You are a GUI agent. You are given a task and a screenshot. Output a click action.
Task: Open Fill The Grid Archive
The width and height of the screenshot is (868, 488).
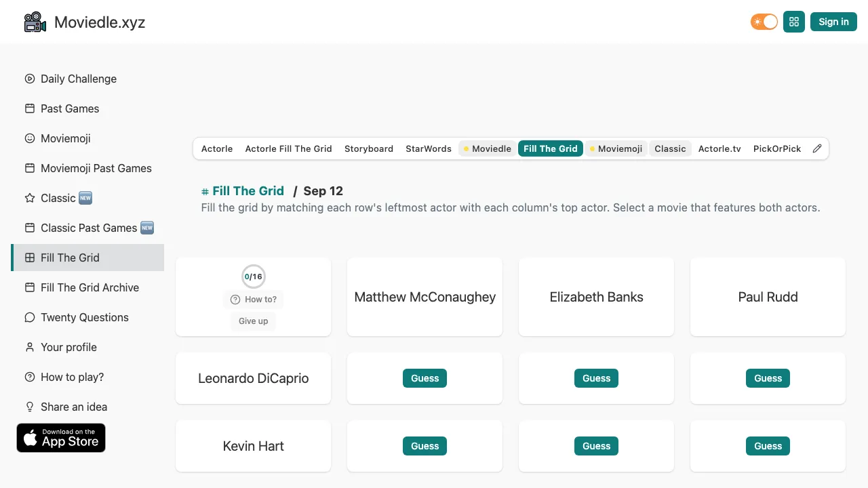click(87, 287)
